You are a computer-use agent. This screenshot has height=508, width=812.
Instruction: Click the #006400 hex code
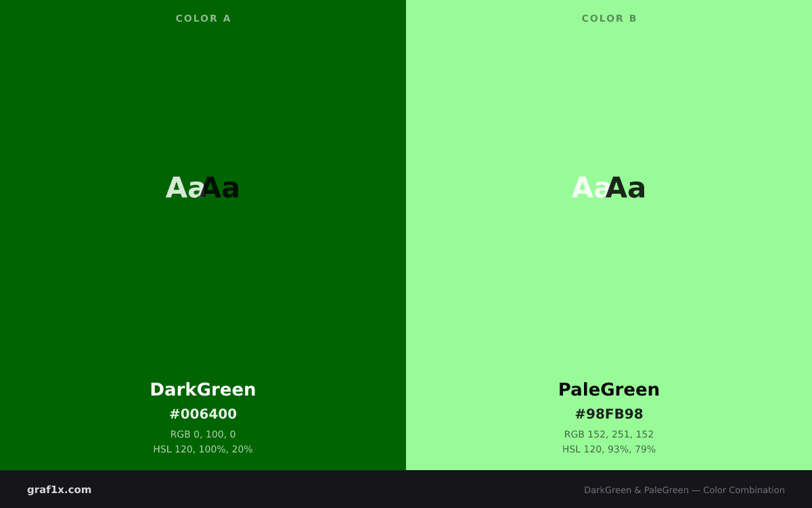click(203, 414)
